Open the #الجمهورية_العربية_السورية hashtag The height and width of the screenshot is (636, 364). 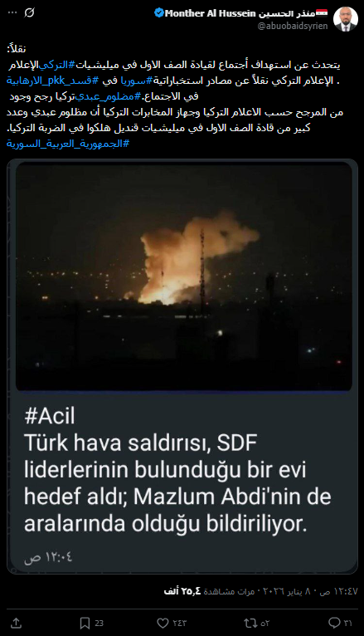[68, 144]
